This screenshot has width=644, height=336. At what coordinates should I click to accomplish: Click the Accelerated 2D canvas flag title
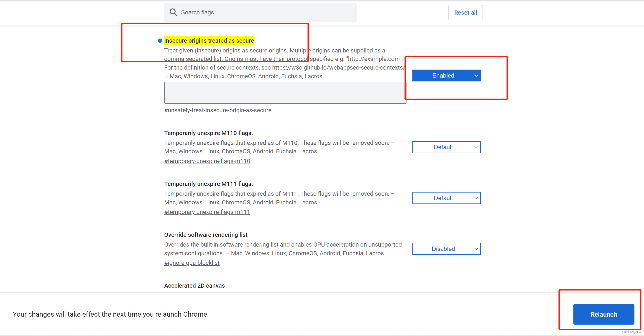point(194,285)
